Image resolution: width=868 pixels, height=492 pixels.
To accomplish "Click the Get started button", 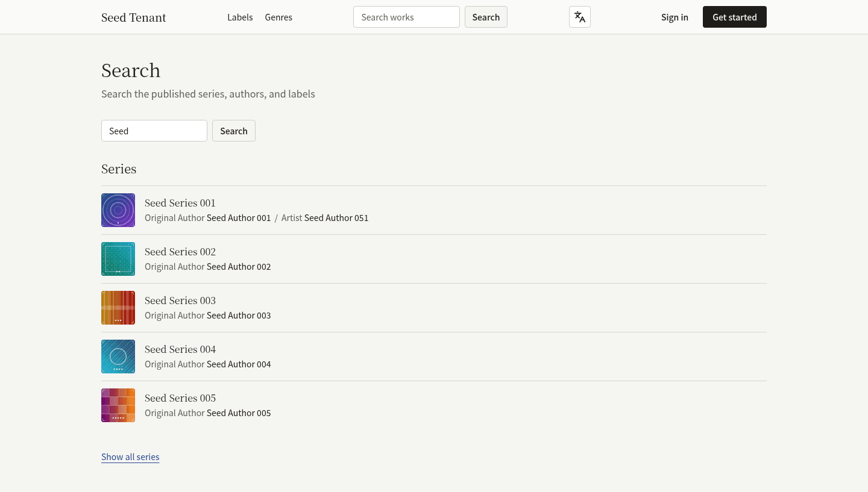I will click(x=735, y=17).
